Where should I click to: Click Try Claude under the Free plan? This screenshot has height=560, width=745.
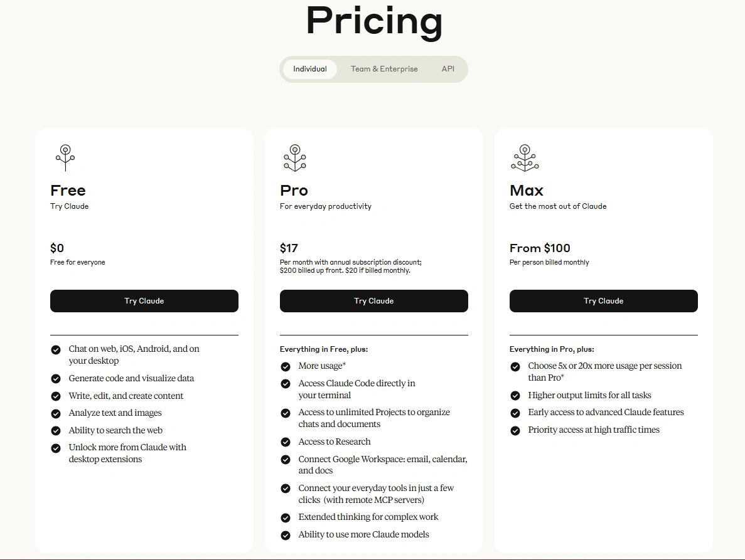point(144,301)
